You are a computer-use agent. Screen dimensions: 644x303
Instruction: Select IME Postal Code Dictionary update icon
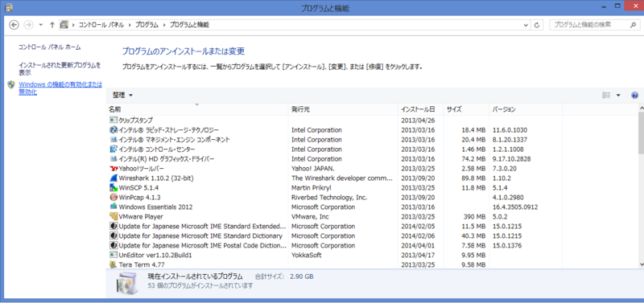tap(114, 246)
